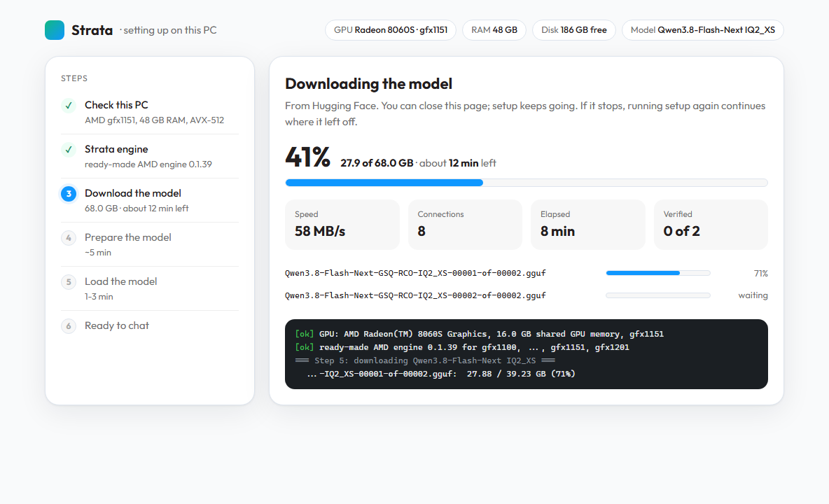The image size is (829, 504).
Task: Select the Download the model step
Action: 150,200
